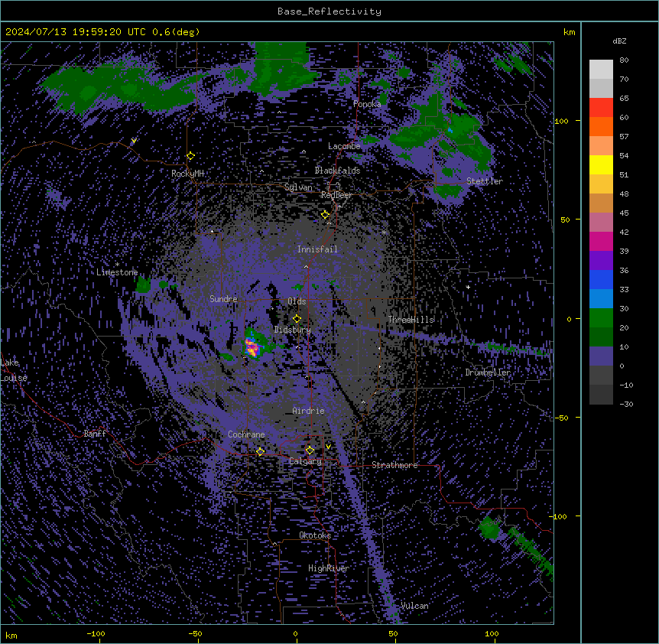Click the Okotoks label

point(315,535)
